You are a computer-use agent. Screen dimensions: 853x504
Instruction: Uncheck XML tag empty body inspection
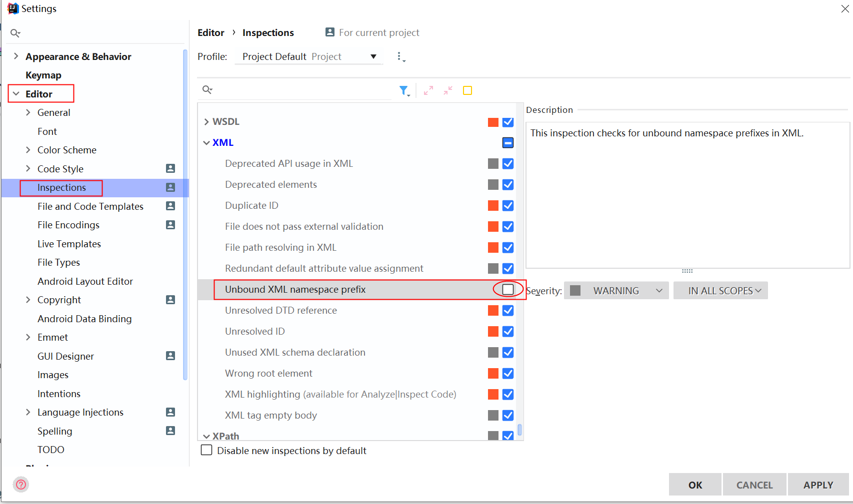click(508, 415)
